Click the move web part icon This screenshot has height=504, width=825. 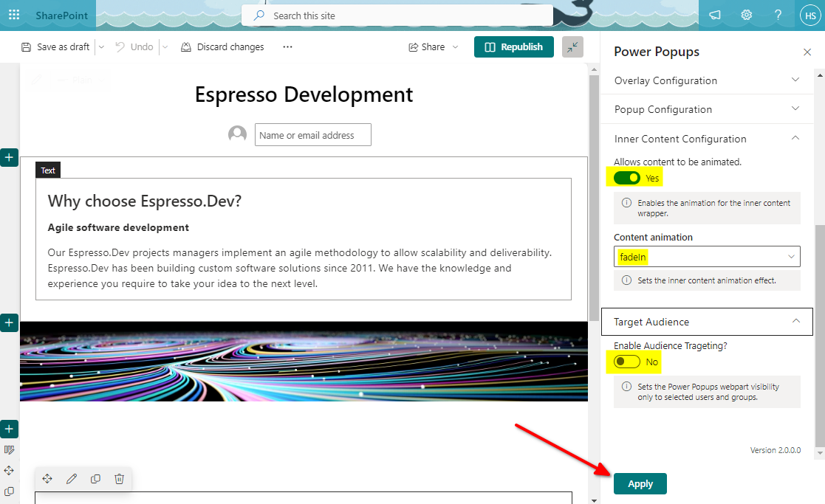pos(47,479)
